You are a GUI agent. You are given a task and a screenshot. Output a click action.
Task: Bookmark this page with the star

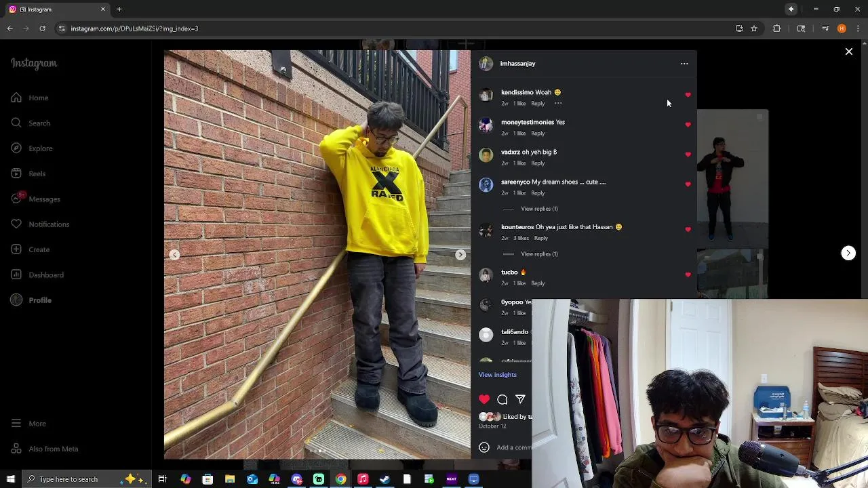pyautogui.click(x=753, y=28)
